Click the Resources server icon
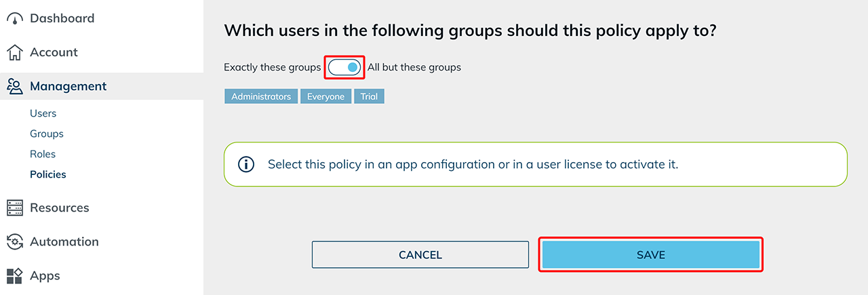868x295 pixels. (15, 208)
